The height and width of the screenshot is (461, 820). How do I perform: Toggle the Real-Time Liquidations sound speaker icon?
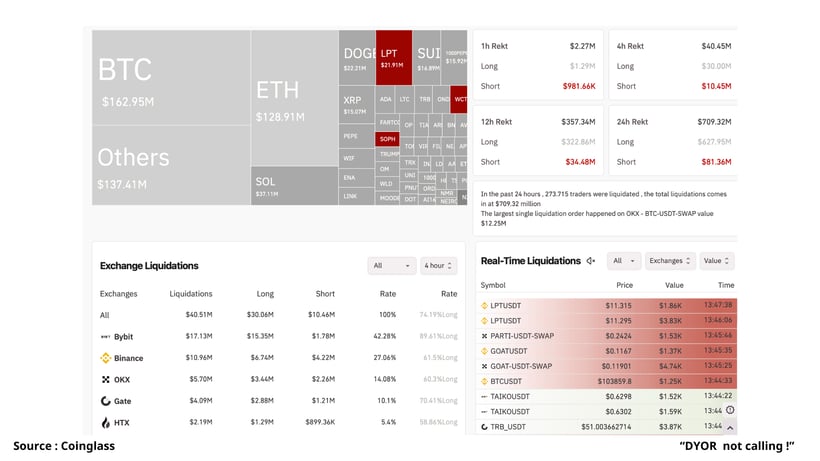tap(591, 261)
